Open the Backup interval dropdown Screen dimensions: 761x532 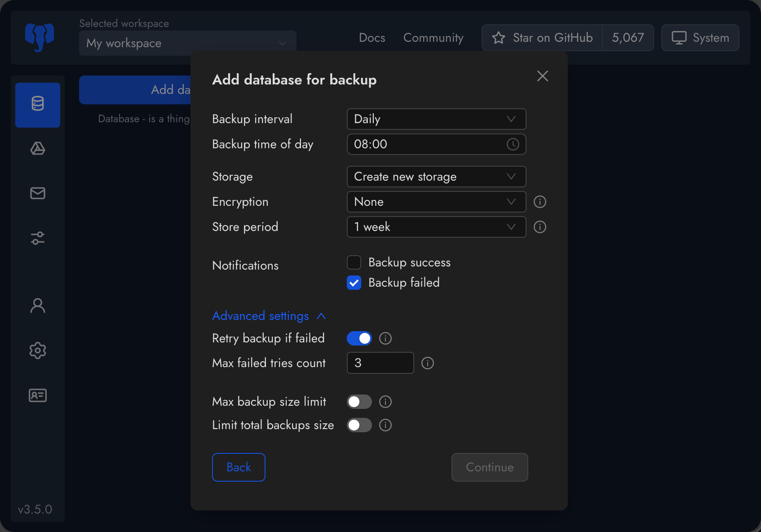coord(436,119)
